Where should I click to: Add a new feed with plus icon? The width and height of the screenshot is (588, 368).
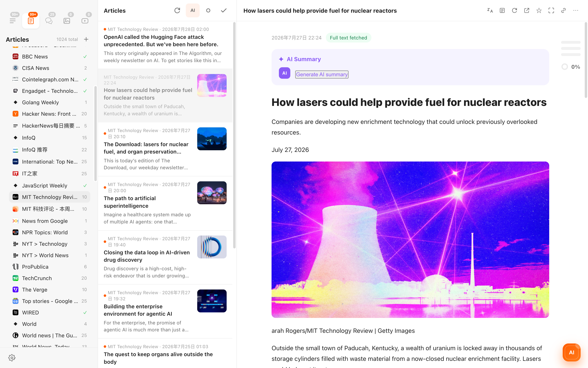(x=86, y=39)
